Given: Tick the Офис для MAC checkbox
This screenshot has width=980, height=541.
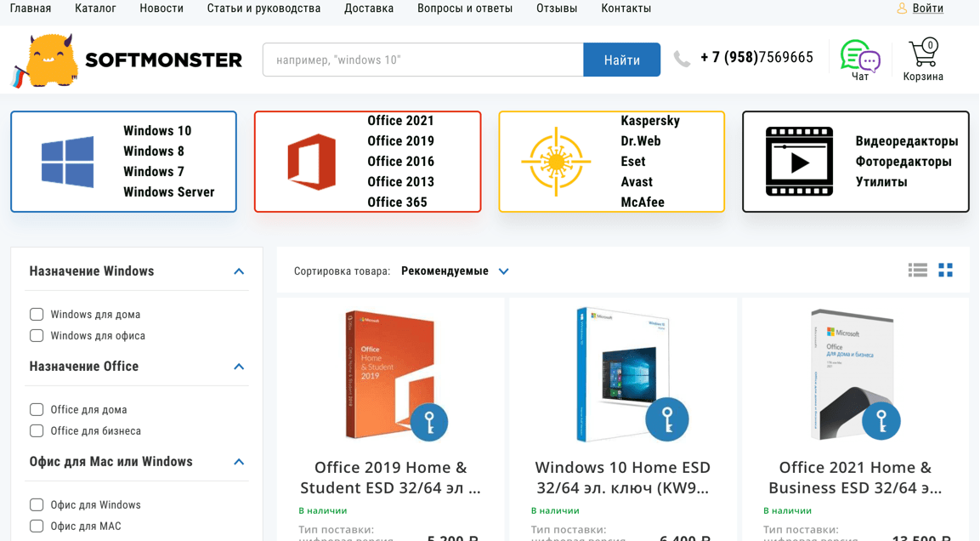Looking at the screenshot, I should (37, 526).
